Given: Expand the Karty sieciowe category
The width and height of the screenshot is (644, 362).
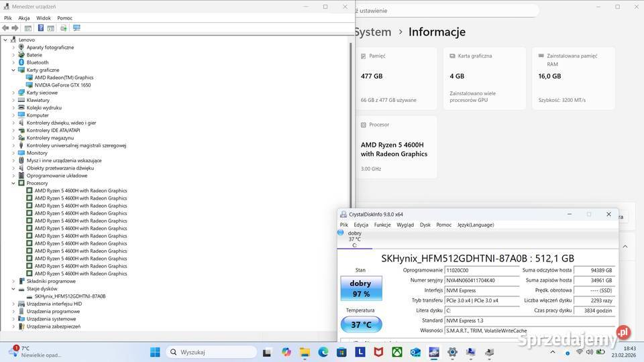Looking at the screenshot, I should 13,93.
